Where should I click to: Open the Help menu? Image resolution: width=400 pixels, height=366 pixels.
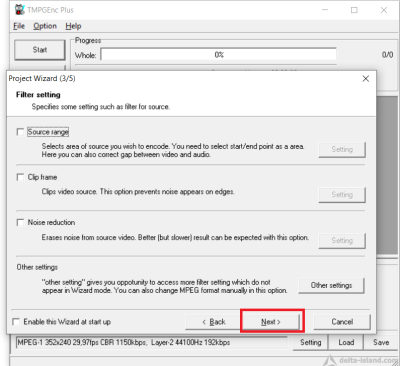pos(73,26)
